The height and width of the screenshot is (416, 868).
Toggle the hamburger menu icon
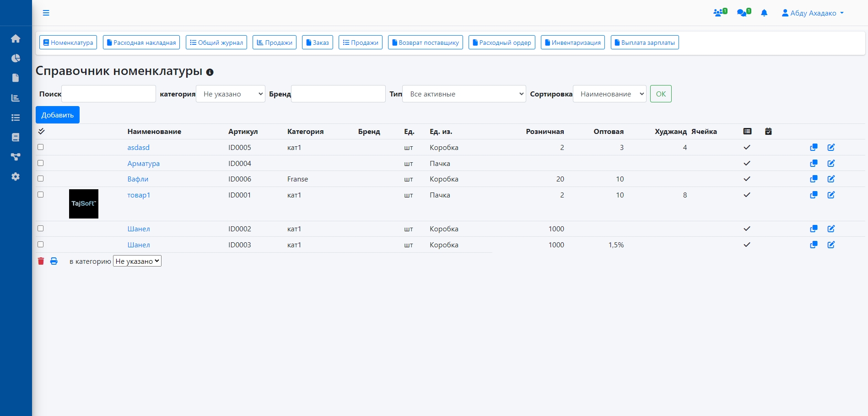point(46,13)
